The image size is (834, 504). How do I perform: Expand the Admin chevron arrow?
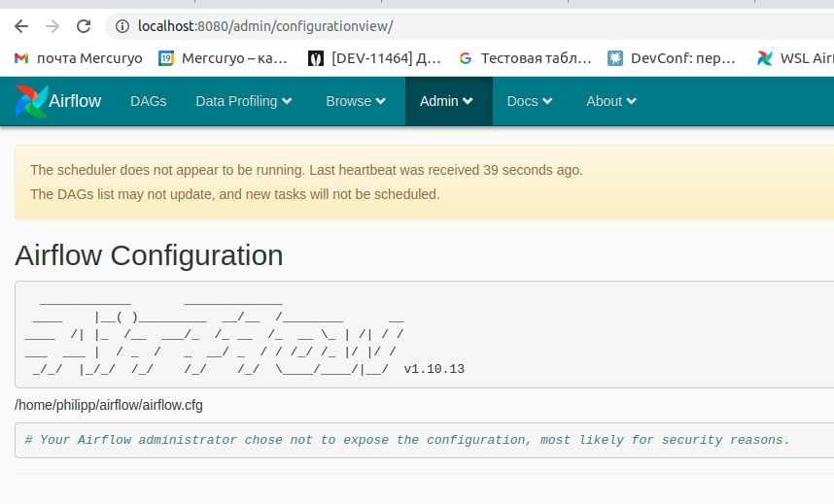click(x=468, y=101)
